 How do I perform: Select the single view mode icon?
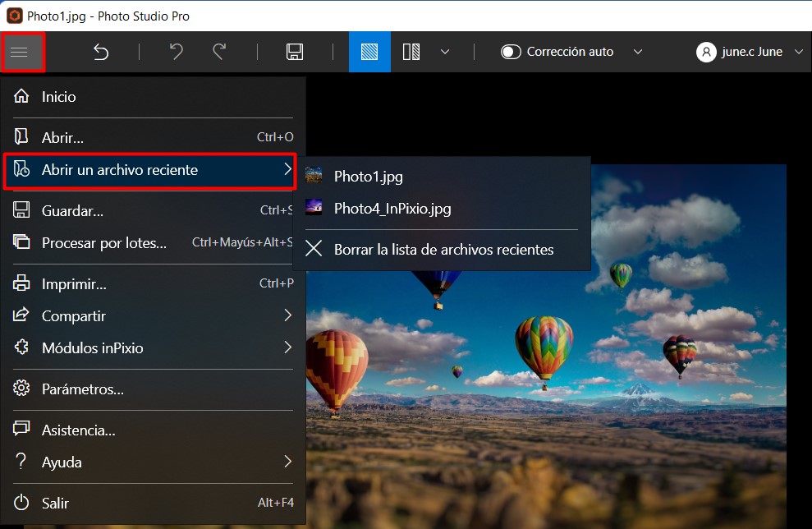tap(369, 52)
